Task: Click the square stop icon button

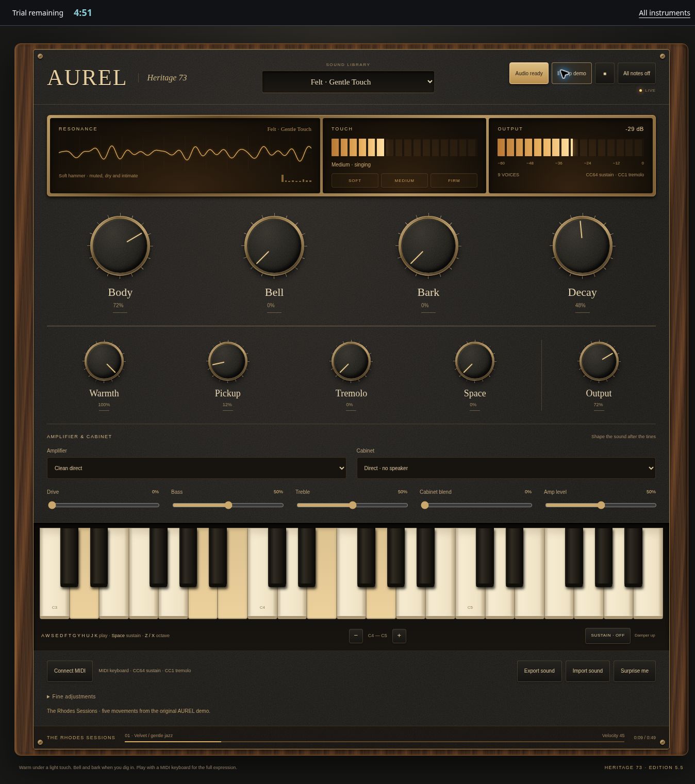Action: coord(604,73)
